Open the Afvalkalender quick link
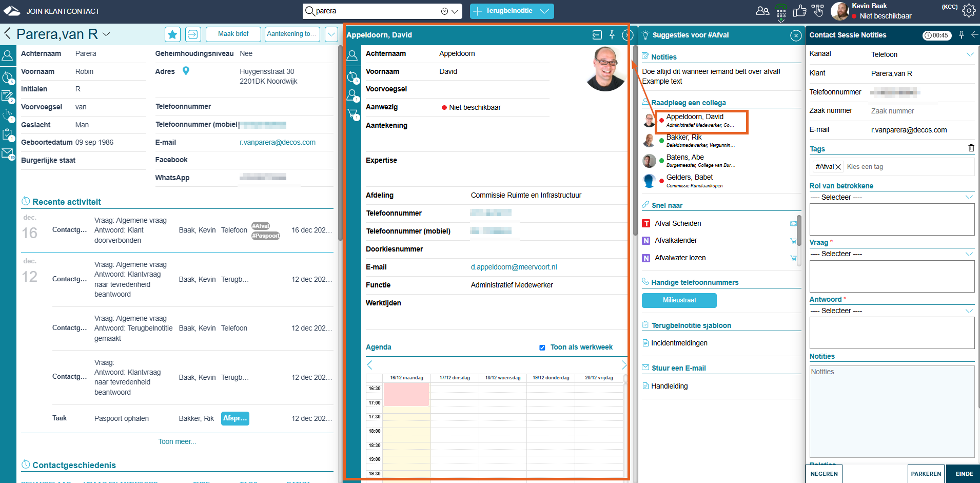980x483 pixels. [675, 240]
